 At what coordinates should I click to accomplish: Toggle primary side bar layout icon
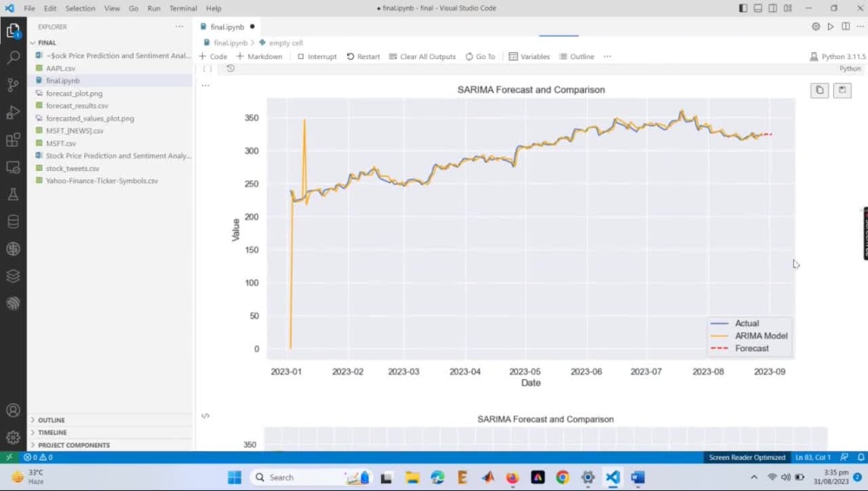tap(743, 9)
